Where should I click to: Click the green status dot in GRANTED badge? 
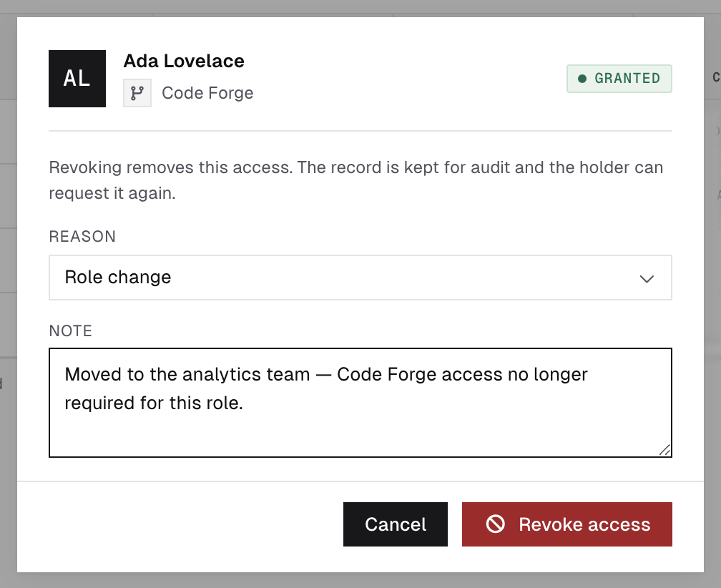582,79
